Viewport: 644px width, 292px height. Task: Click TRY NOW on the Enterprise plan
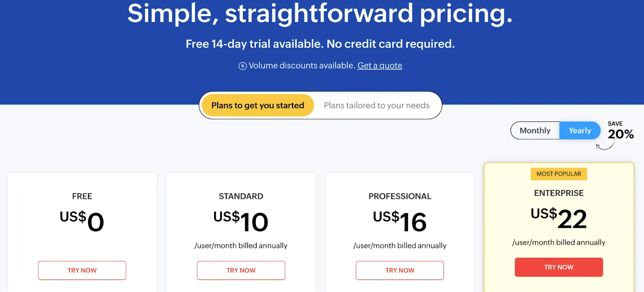559,267
